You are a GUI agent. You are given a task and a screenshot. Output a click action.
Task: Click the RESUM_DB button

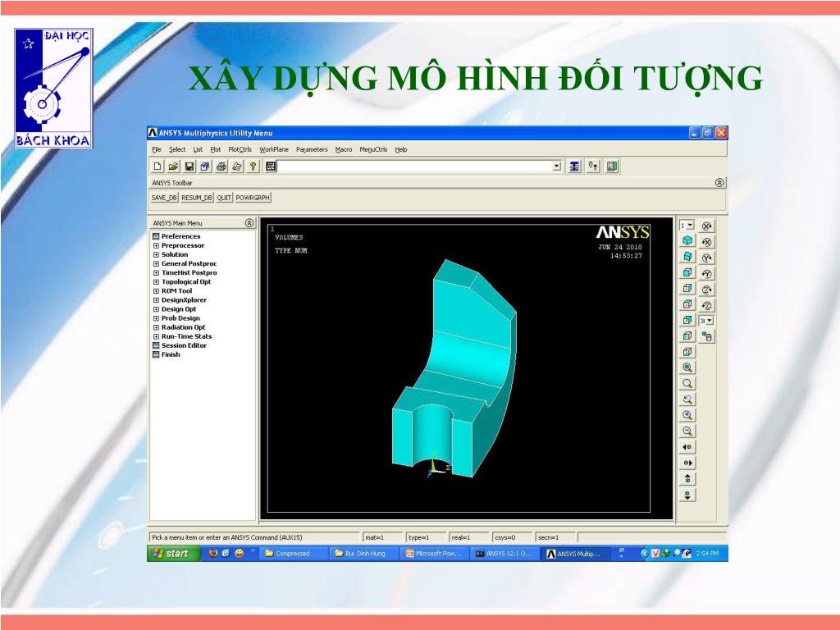tap(197, 198)
